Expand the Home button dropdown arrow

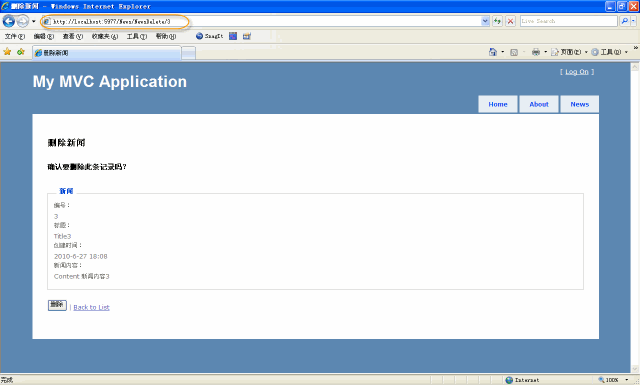click(502, 52)
